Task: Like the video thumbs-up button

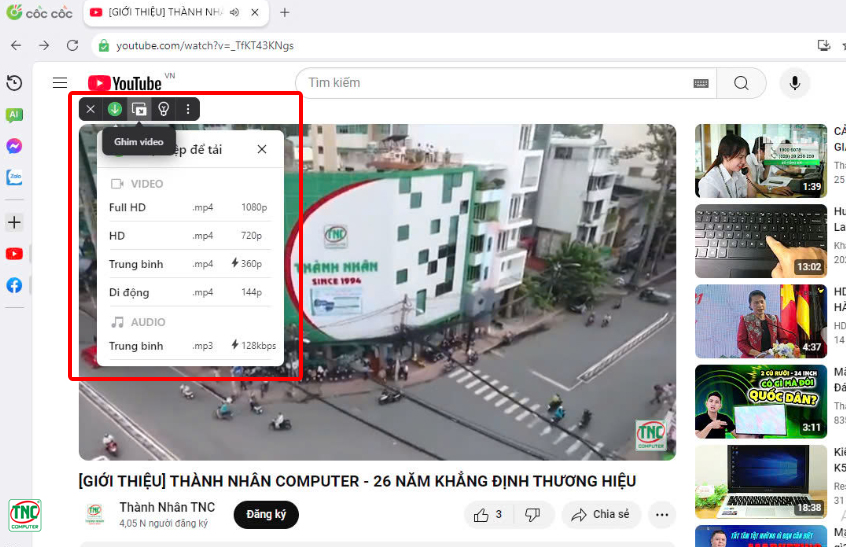Action: pos(488,515)
